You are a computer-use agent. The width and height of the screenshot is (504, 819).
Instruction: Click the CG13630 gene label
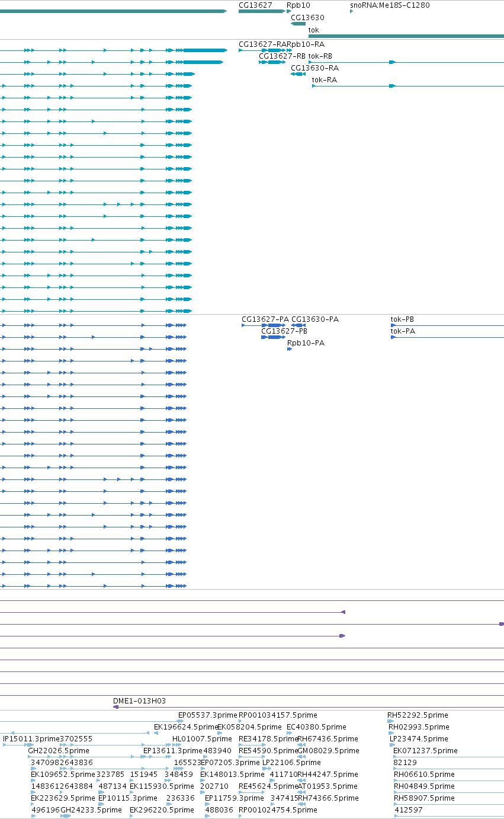click(307, 18)
